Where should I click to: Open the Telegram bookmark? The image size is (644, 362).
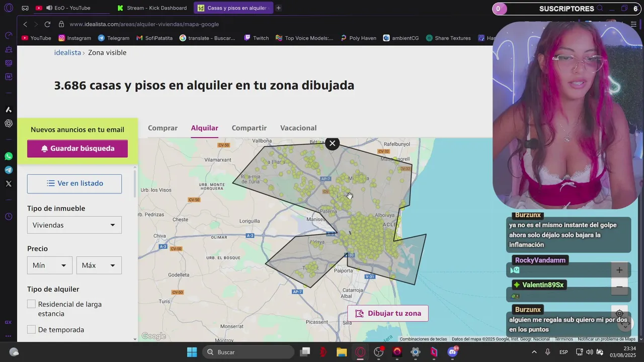coord(113,38)
